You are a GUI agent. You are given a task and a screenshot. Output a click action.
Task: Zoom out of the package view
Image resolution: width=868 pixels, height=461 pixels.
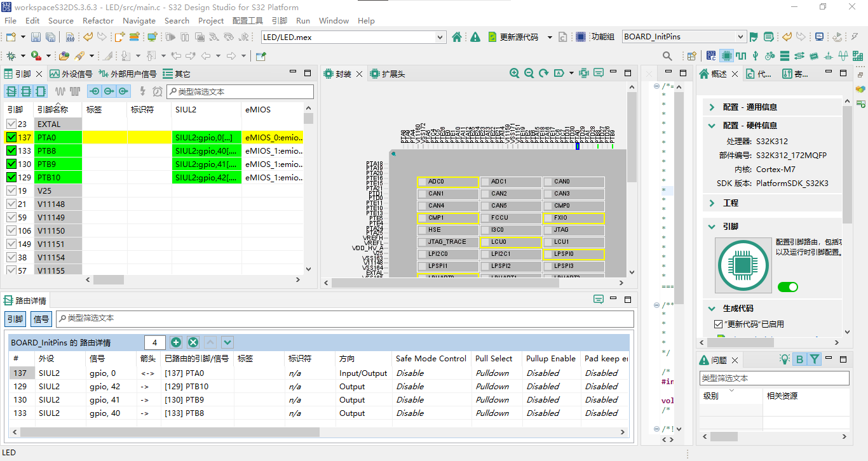click(x=529, y=74)
